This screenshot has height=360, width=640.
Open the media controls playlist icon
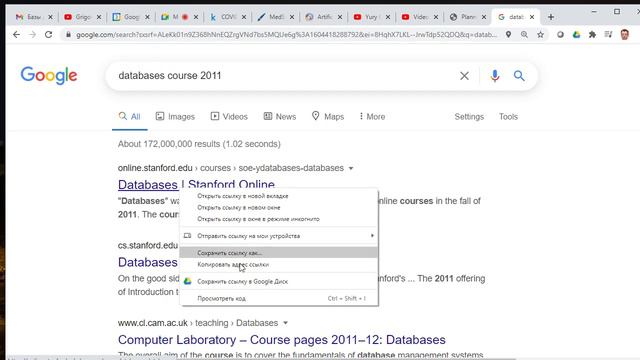608,35
